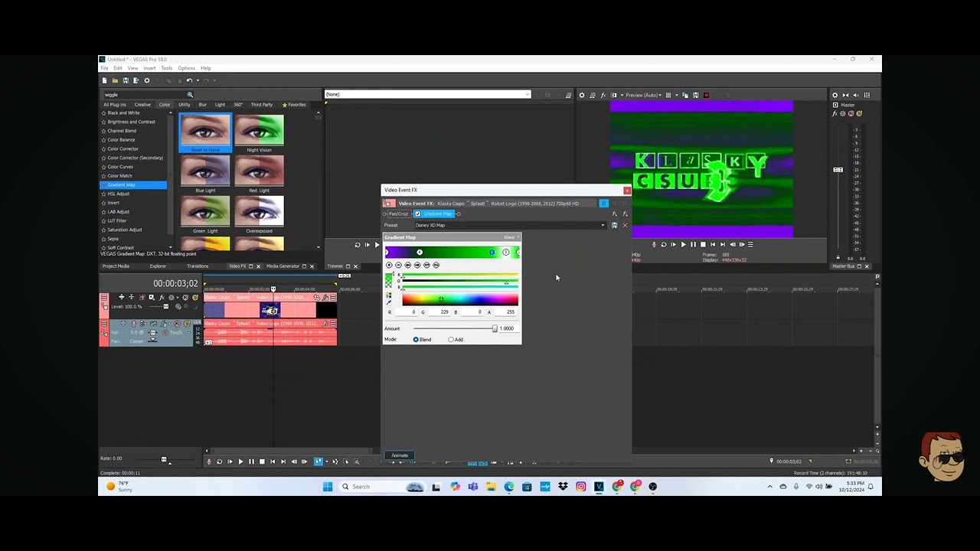Open Preview (Auto) quality dropdown
This screenshot has width=980, height=551.
[x=642, y=95]
